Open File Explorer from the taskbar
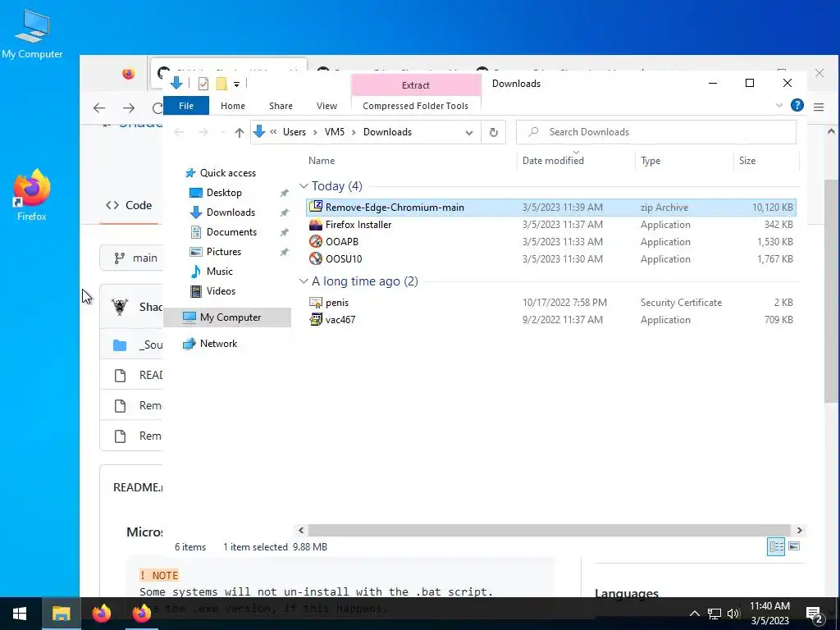840x630 pixels. pyautogui.click(x=61, y=614)
